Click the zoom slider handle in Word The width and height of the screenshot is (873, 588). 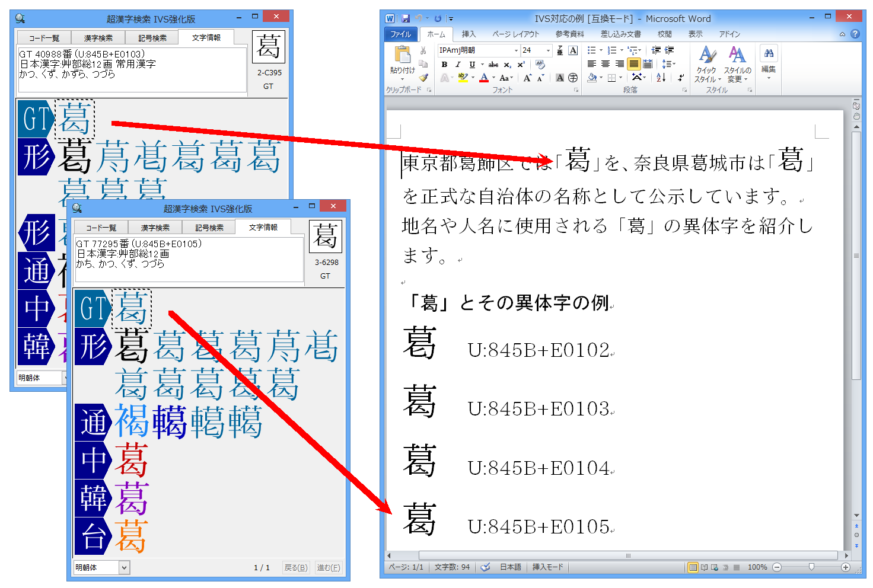point(811,567)
